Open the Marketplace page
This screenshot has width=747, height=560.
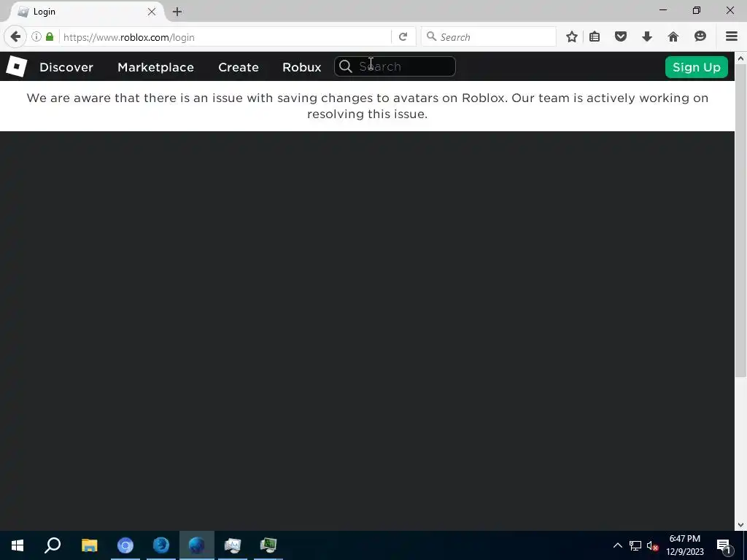(155, 67)
